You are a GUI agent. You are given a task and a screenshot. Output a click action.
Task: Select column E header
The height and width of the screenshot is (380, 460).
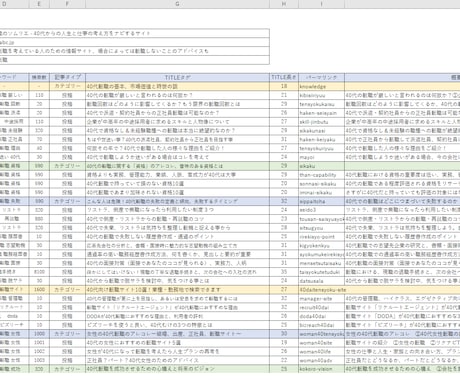click(39, 4)
